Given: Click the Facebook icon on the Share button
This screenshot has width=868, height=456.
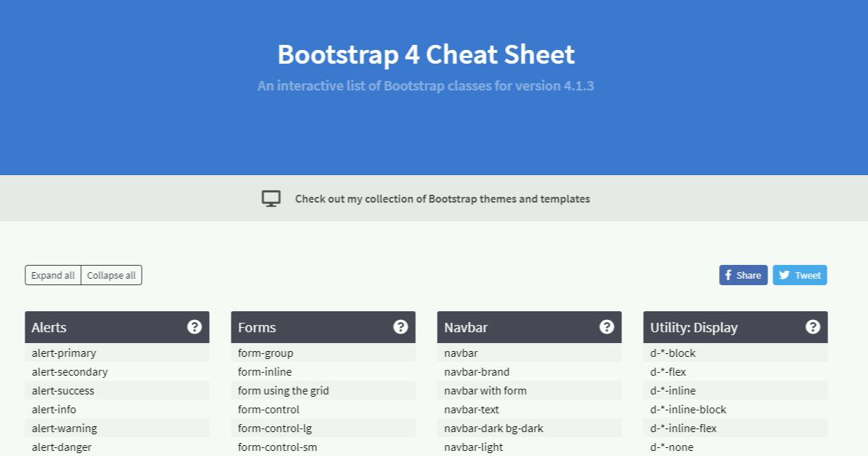Looking at the screenshot, I should (730, 275).
